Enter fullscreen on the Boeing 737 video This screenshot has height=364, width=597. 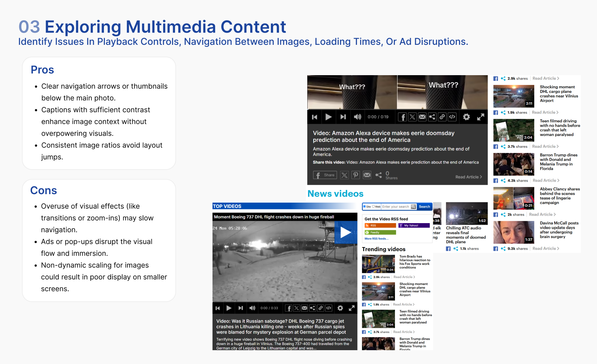click(351, 308)
